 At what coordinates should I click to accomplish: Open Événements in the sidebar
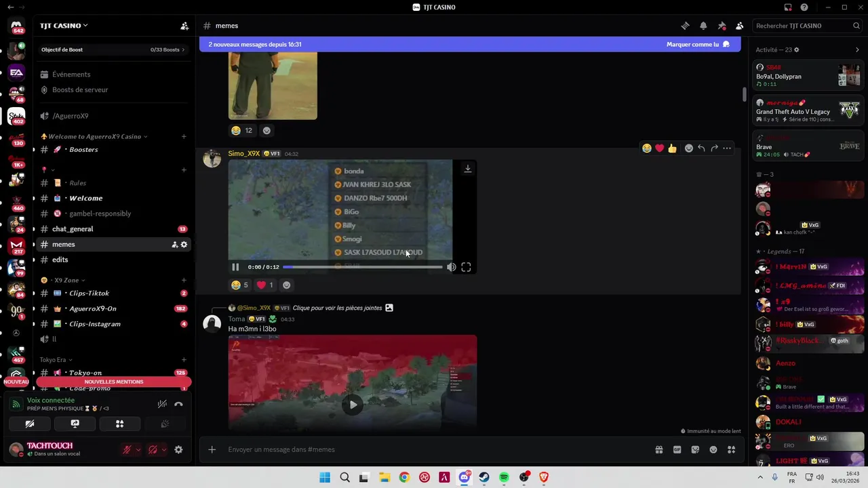[x=113, y=75]
